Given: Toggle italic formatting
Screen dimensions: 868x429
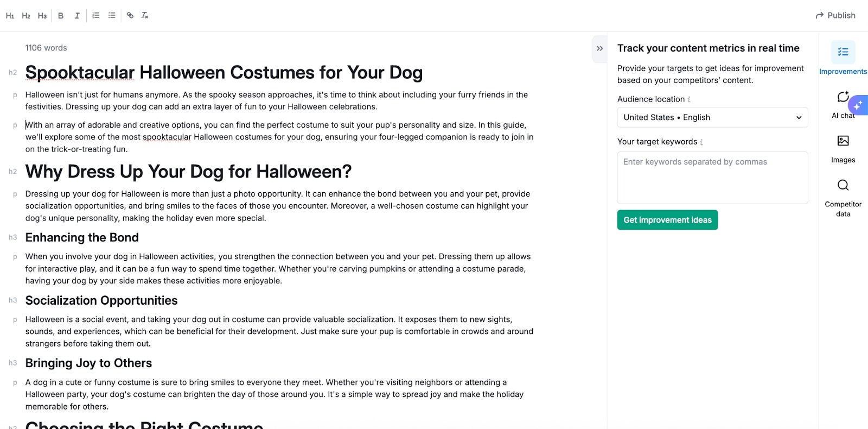Looking at the screenshot, I should tap(77, 16).
